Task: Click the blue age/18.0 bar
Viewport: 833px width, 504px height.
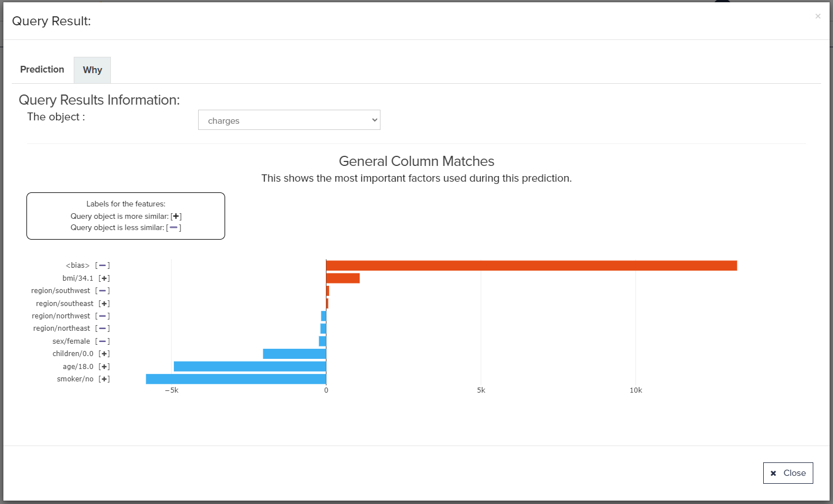Action: coord(250,367)
